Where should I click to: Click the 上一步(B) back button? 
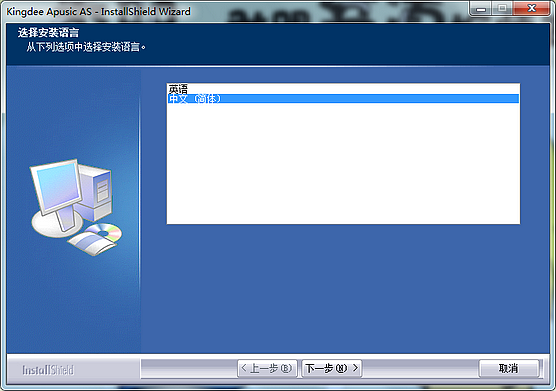[x=267, y=369]
